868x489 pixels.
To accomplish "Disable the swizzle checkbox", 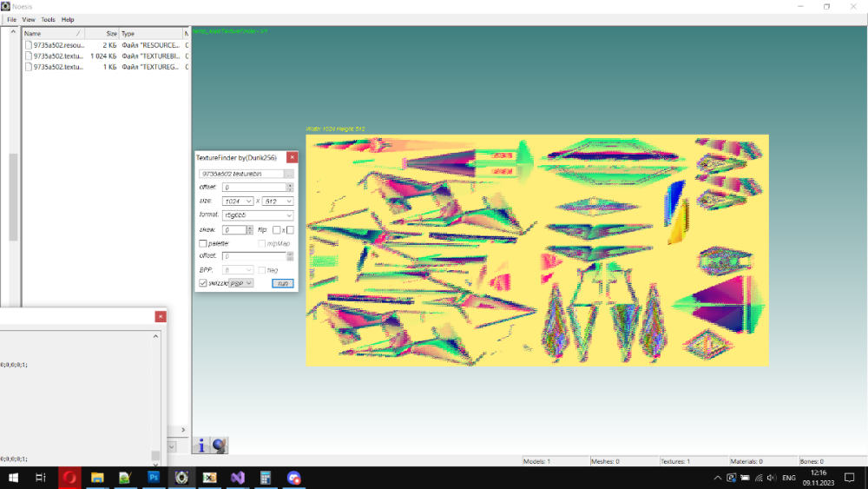I will pos(202,283).
